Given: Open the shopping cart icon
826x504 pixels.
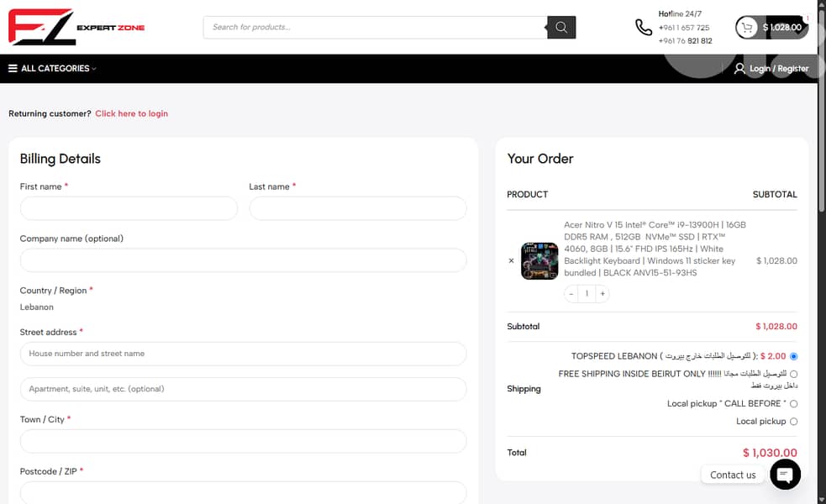Looking at the screenshot, I should [x=746, y=28].
